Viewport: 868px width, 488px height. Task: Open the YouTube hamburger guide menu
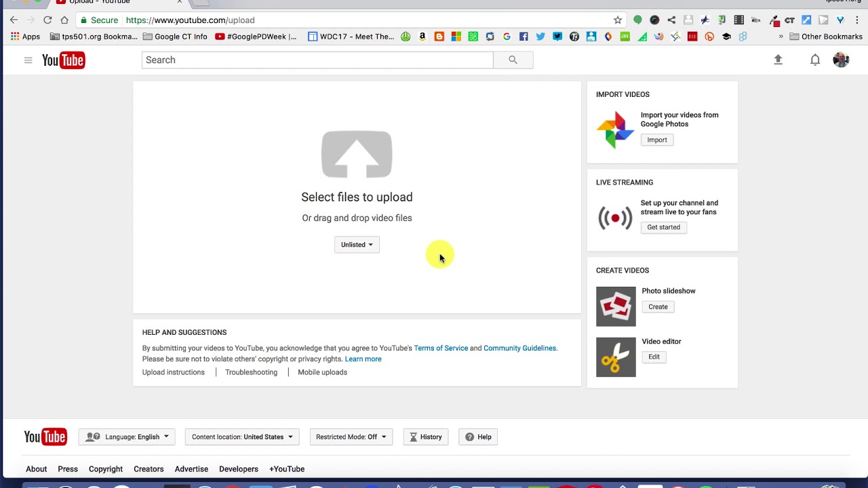pos(28,60)
